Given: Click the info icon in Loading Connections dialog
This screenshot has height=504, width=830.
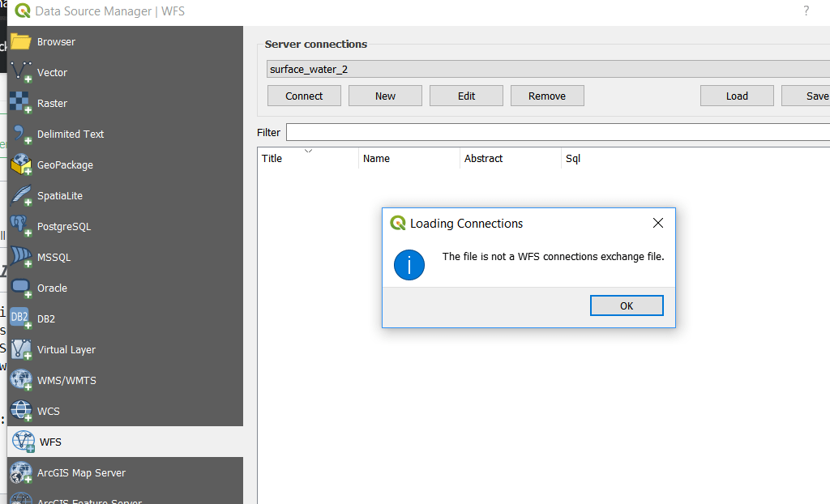Looking at the screenshot, I should [409, 265].
